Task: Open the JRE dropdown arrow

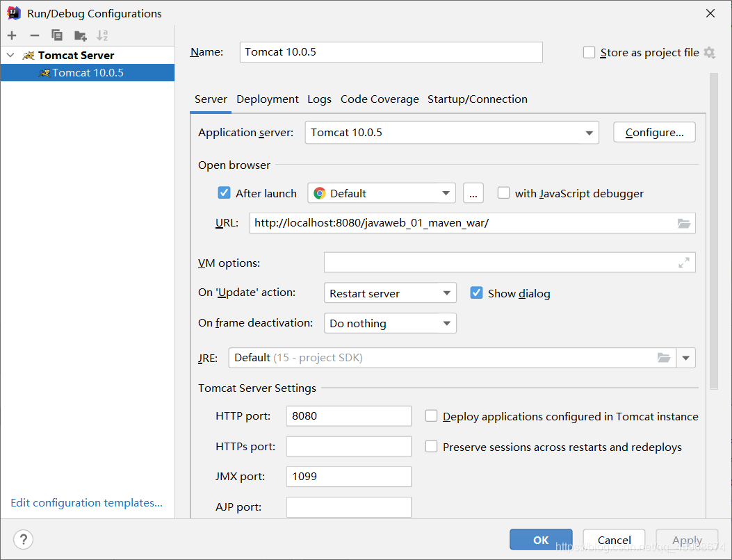Action: 686,358
